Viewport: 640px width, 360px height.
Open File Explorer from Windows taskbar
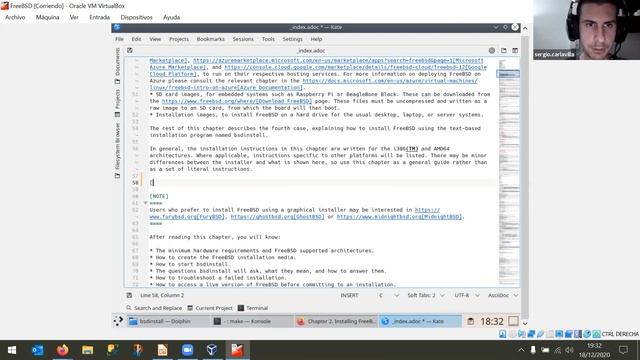(x=87, y=350)
